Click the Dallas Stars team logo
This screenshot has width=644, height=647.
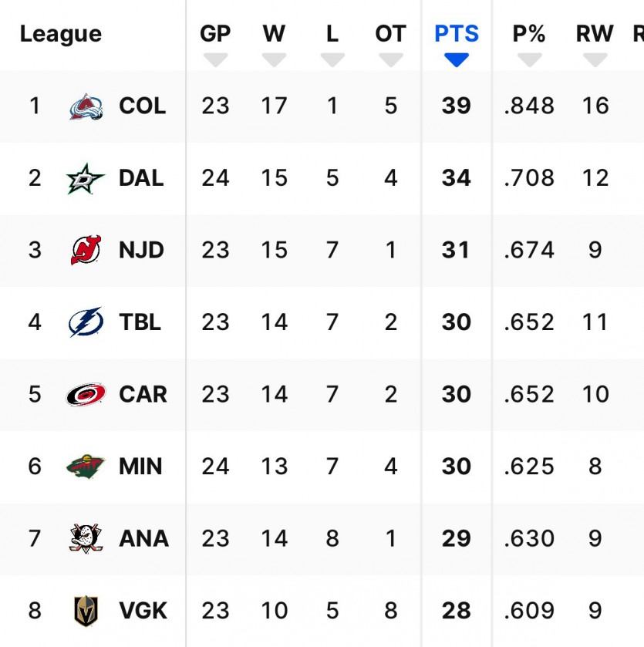coord(86,179)
